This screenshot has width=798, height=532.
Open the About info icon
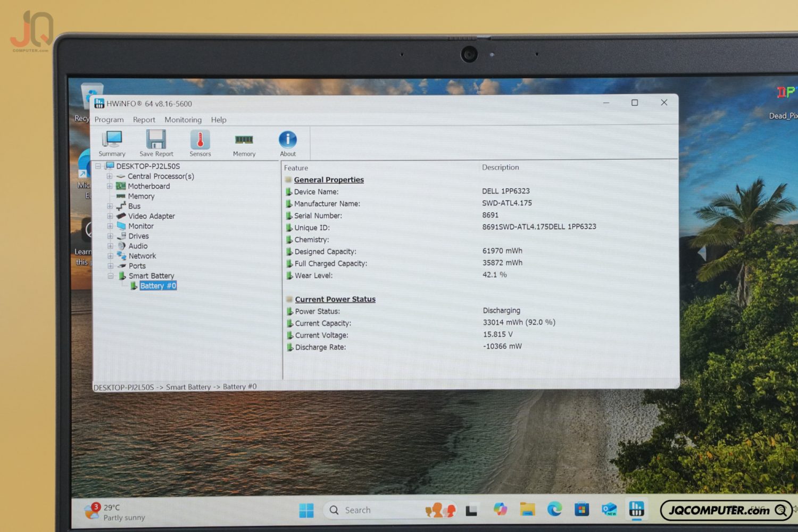pos(288,144)
